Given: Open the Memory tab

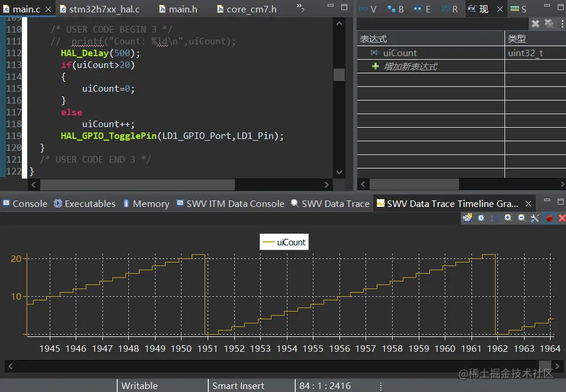Looking at the screenshot, I should click(146, 203).
